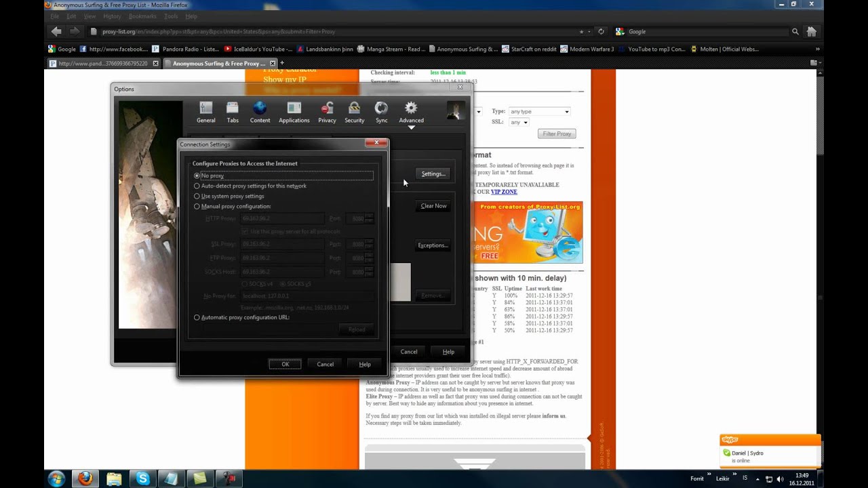Go back with the browser back arrow
868x488 pixels.
[x=56, y=31]
